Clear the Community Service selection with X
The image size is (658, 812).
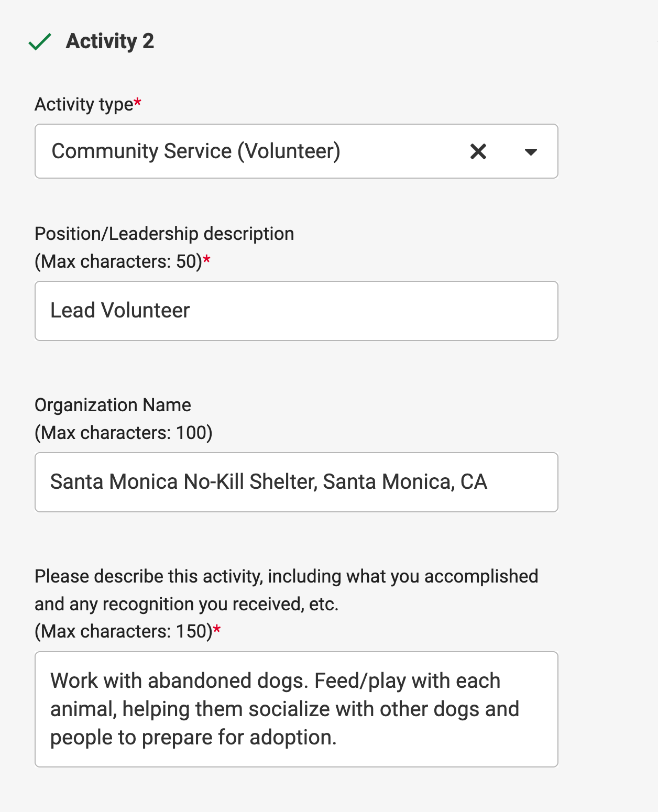[x=478, y=151]
